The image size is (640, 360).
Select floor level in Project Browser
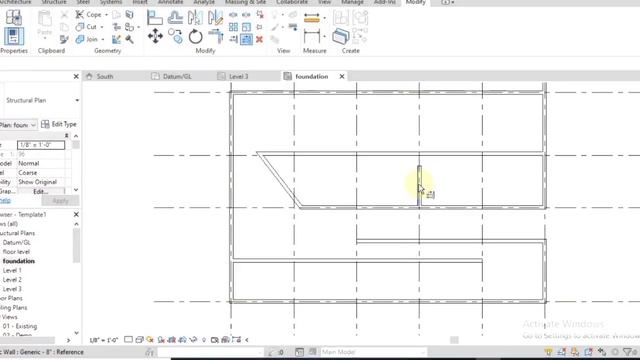point(16,252)
